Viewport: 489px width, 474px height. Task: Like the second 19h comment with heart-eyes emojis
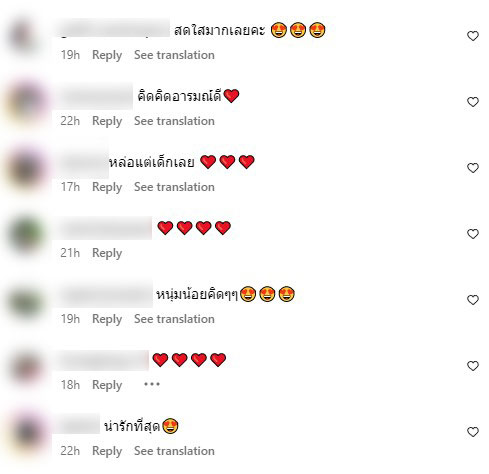click(x=473, y=300)
